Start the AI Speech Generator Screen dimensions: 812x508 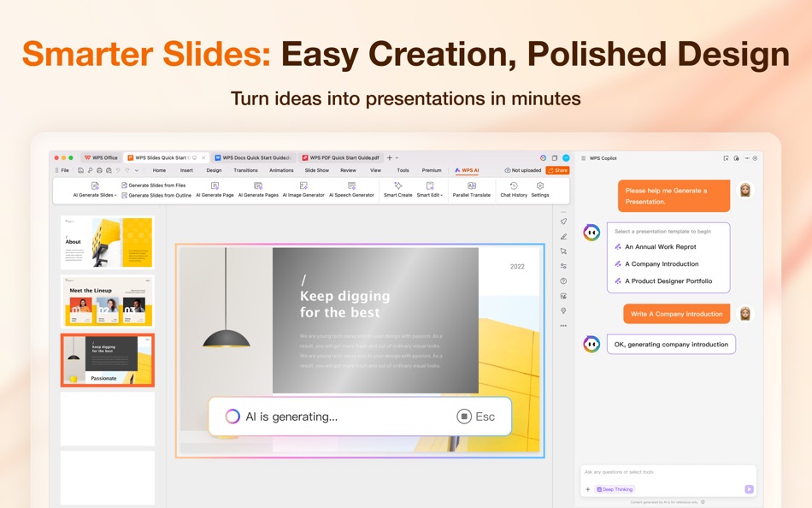point(351,190)
